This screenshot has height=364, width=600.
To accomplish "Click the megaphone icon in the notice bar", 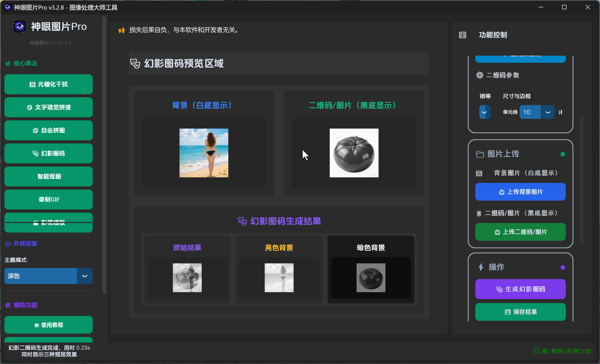I will pyautogui.click(x=122, y=30).
